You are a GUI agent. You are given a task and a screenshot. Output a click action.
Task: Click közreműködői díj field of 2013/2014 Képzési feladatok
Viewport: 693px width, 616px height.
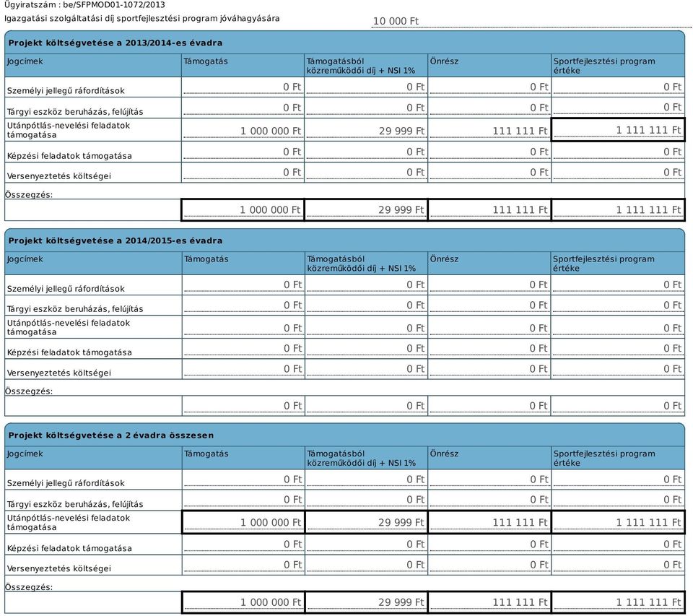(366, 152)
